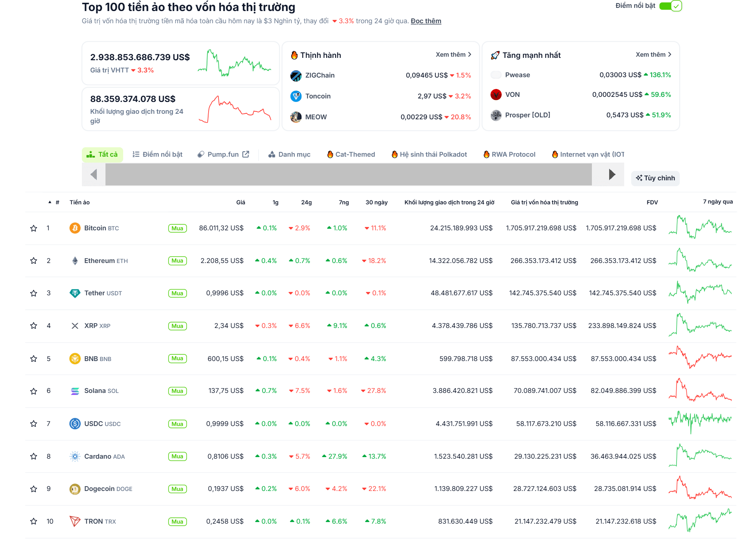756x539 pixels.
Task: Expand Xem thêm in Thịnh hành card
Action: tap(453, 55)
